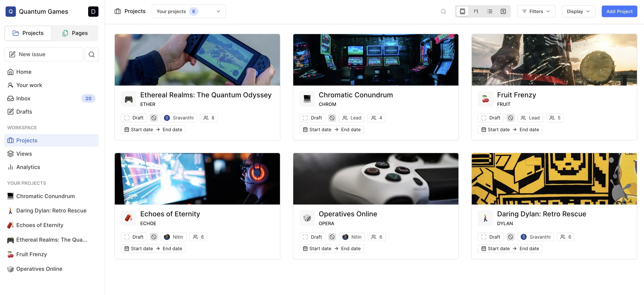Image resolution: width=644 pixels, height=295 pixels.
Task: Click the dice icon on Operatives Online card
Action: (307, 218)
